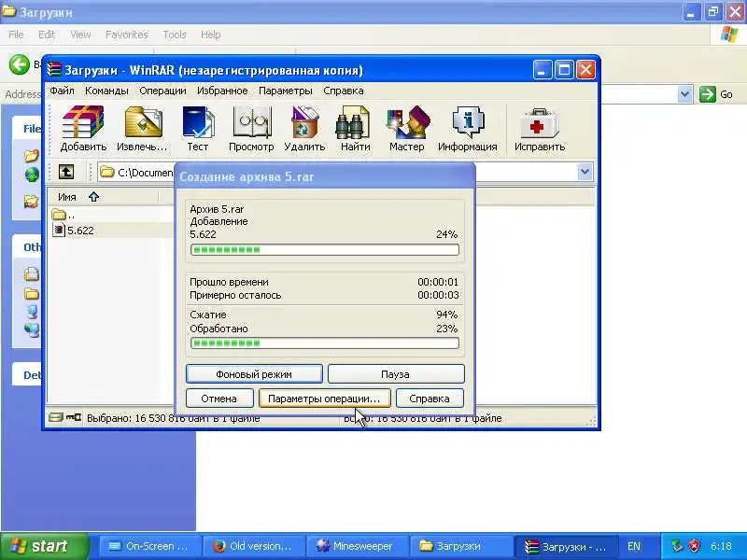This screenshot has height=560, width=747.
Task: Open the Файл menu in WinRAR
Action: click(x=62, y=91)
